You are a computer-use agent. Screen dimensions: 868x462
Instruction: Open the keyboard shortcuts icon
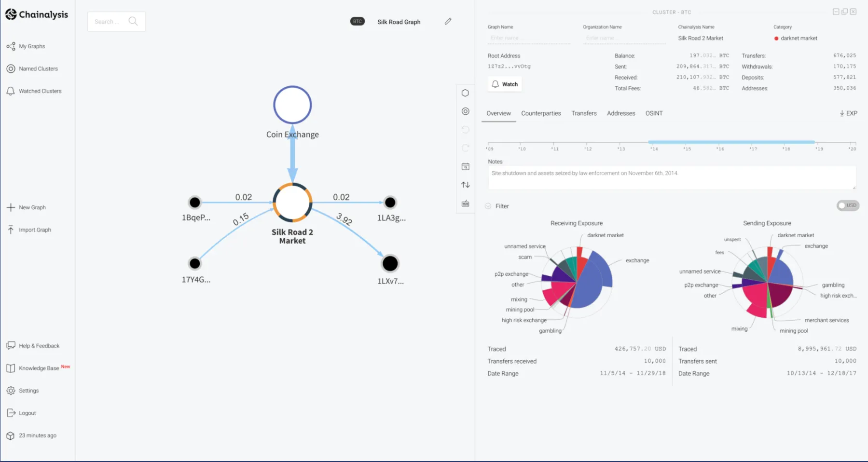coord(465,203)
